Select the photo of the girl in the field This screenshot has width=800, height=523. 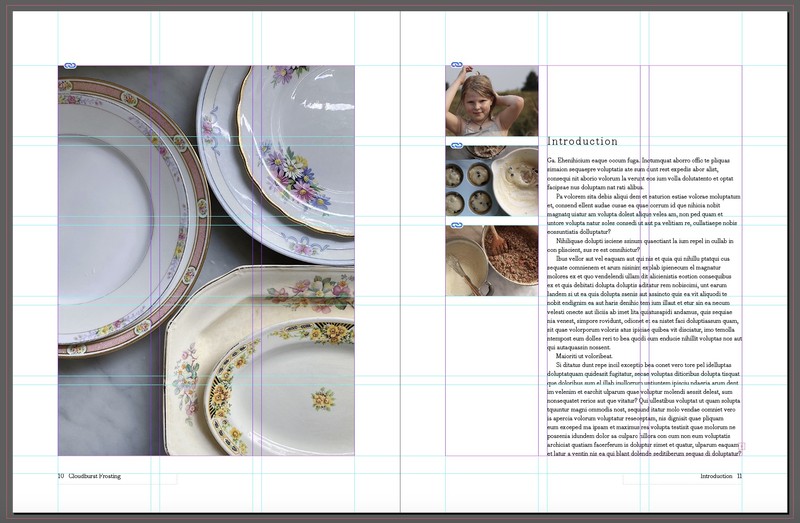pos(492,101)
